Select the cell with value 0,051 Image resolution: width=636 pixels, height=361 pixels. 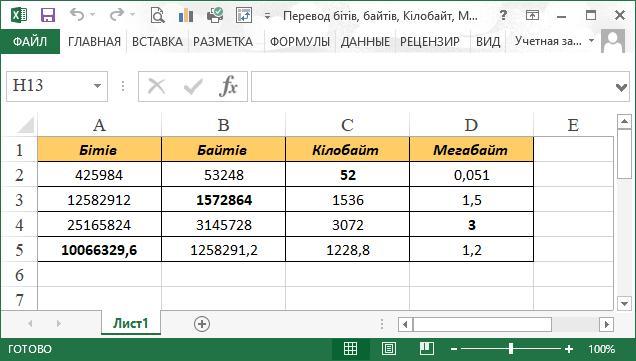[x=471, y=174]
